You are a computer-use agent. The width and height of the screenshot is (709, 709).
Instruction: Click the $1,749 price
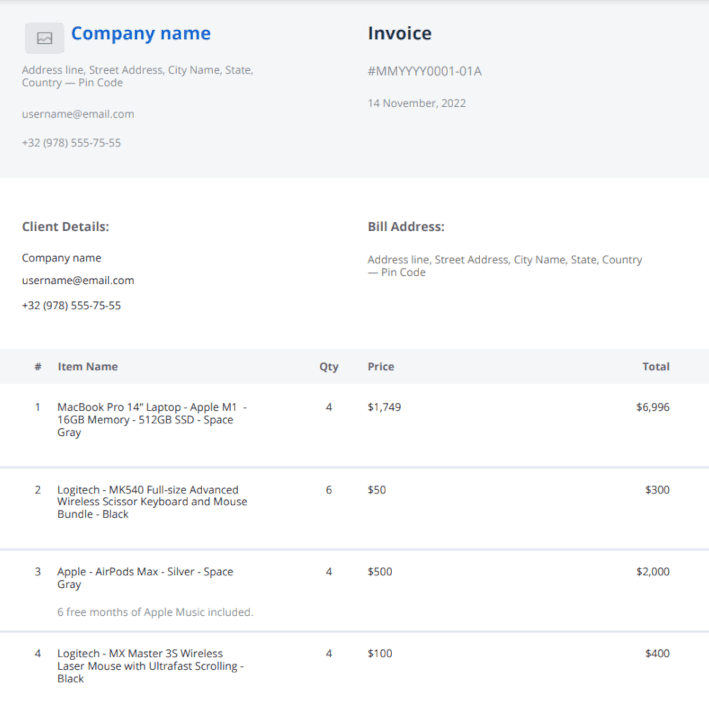tap(384, 407)
